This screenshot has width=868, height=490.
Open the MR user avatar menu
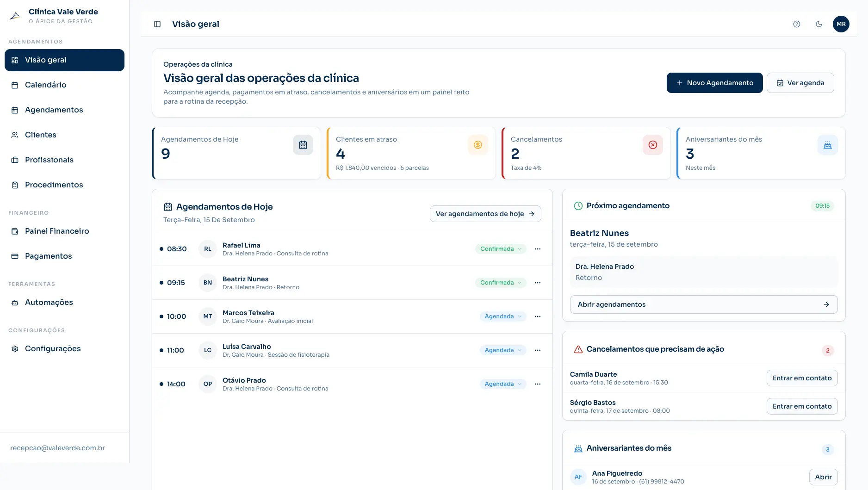841,24
